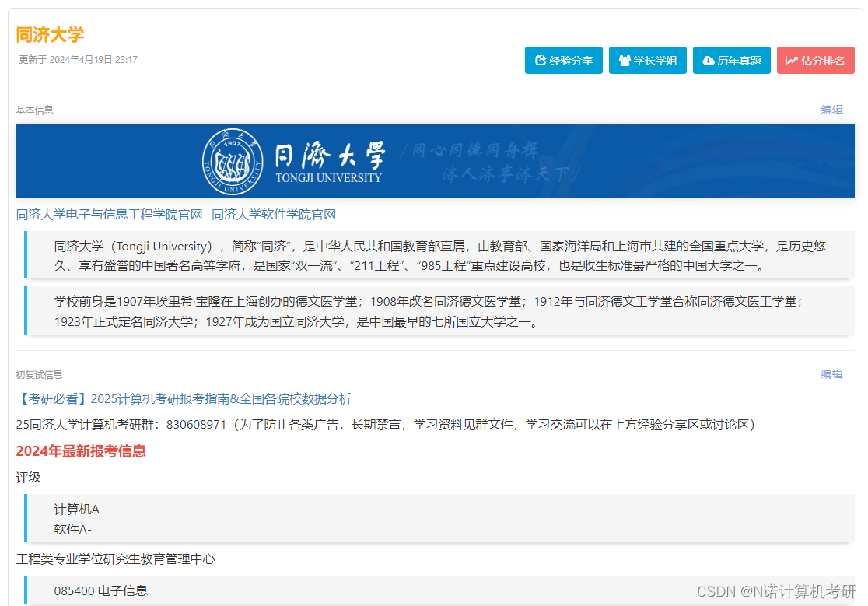Image resolution: width=868 pixels, height=606 pixels.
Task: Click the paragraph starting 学校前身是1907年
Action: point(429,312)
